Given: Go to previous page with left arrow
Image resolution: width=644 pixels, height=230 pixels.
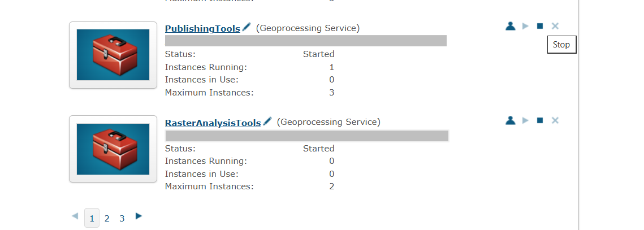Looking at the screenshot, I should pos(75,216).
